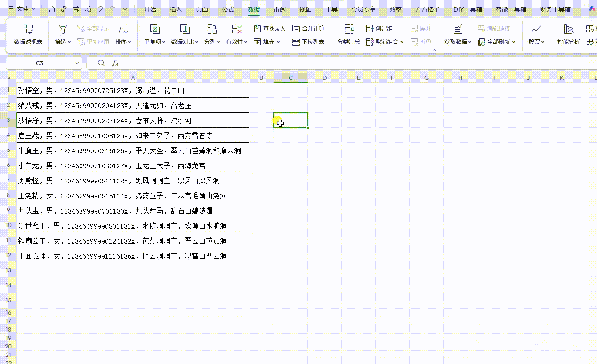Select row 5 header
Screen dimensions: 597x364
click(x=8, y=150)
